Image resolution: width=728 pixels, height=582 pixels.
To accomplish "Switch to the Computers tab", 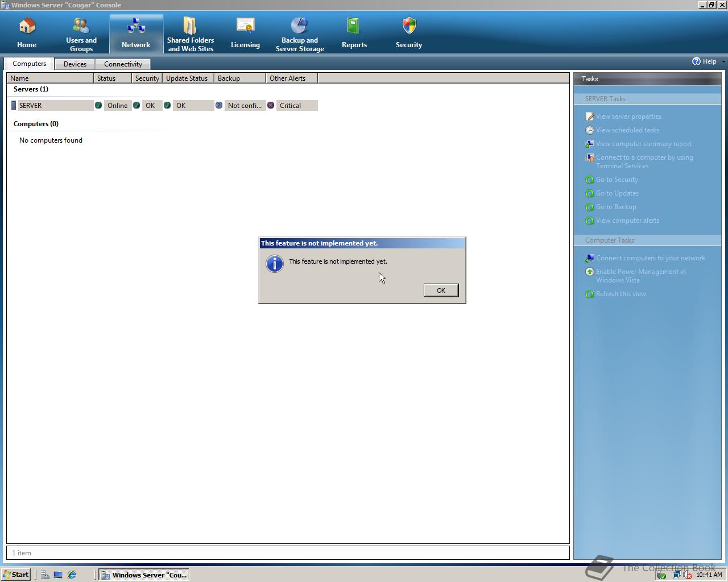I will 30,64.
